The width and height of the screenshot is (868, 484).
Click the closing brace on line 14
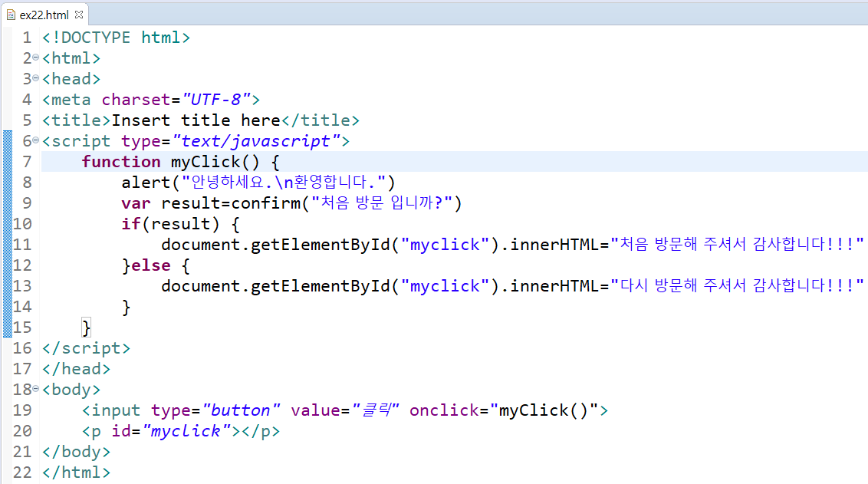pyautogui.click(x=127, y=307)
